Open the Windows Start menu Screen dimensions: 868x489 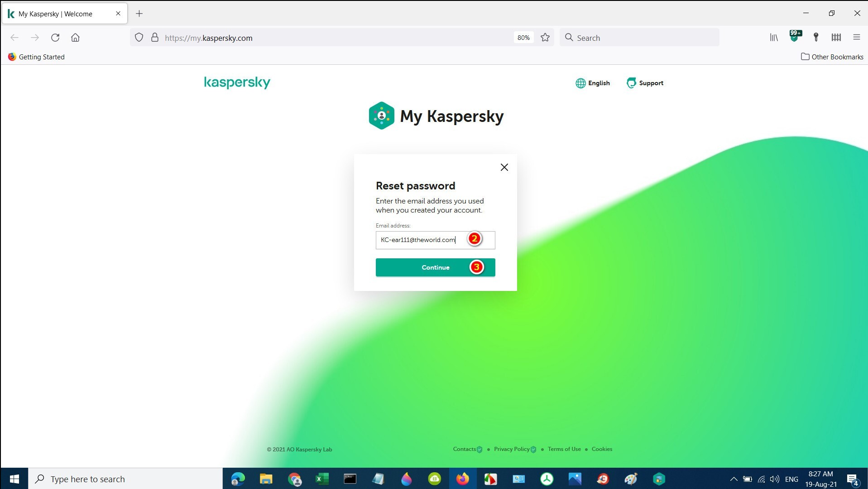coord(14,479)
